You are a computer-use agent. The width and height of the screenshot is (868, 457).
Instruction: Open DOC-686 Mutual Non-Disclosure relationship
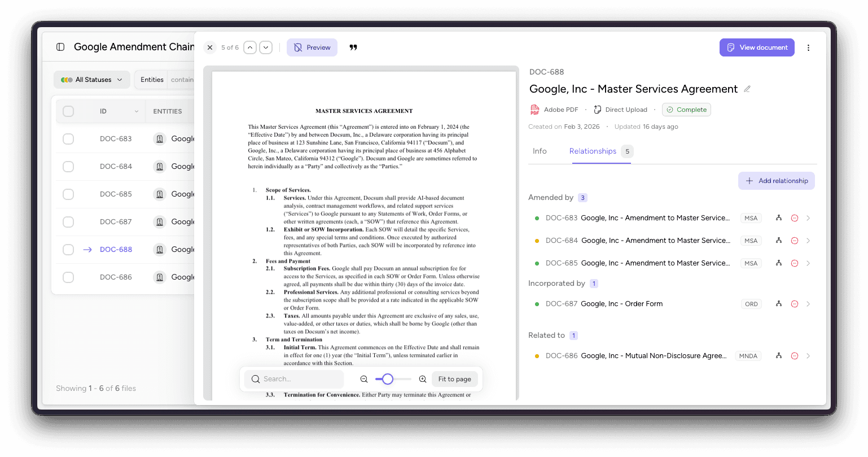pyautogui.click(x=673, y=356)
